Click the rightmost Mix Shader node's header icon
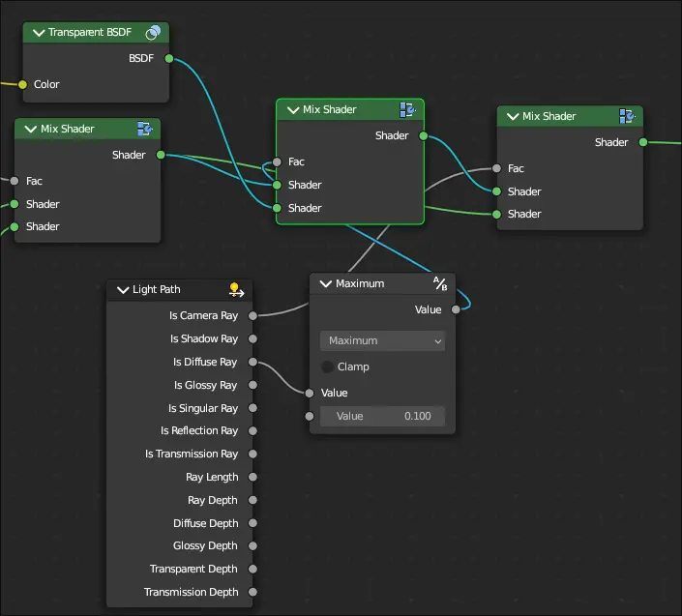682x616 pixels. coord(627,116)
